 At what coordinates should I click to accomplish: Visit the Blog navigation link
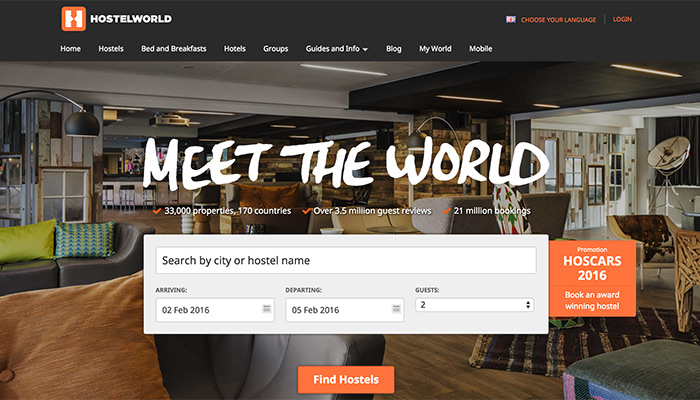[x=394, y=49]
